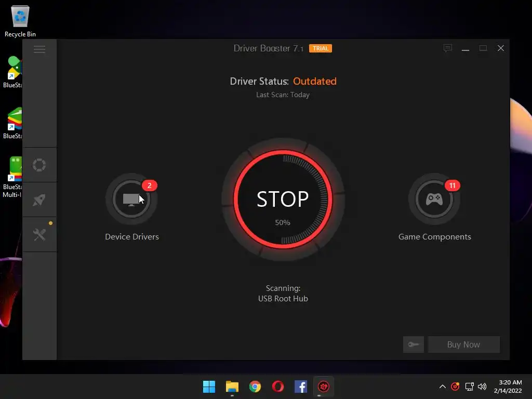This screenshot has width=532, height=399.
Task: Click the Game Components label
Action: [x=435, y=237]
